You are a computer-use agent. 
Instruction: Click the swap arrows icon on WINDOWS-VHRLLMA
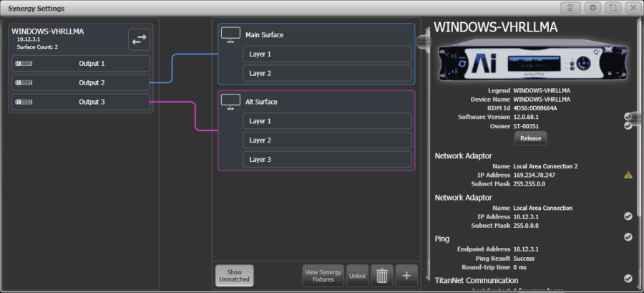coord(139,40)
